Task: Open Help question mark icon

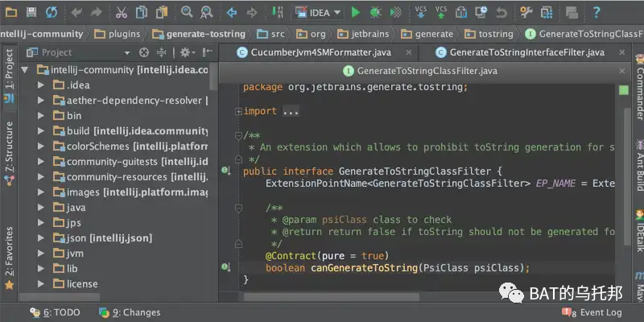Action: 597,12
